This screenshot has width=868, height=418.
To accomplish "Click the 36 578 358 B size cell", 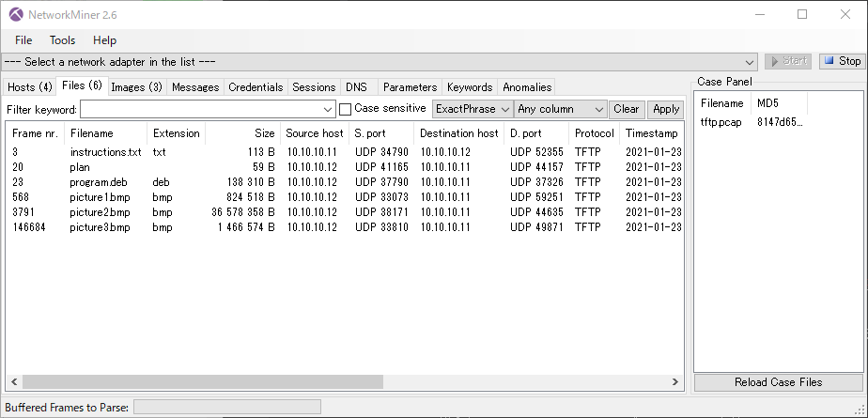I will [243, 212].
